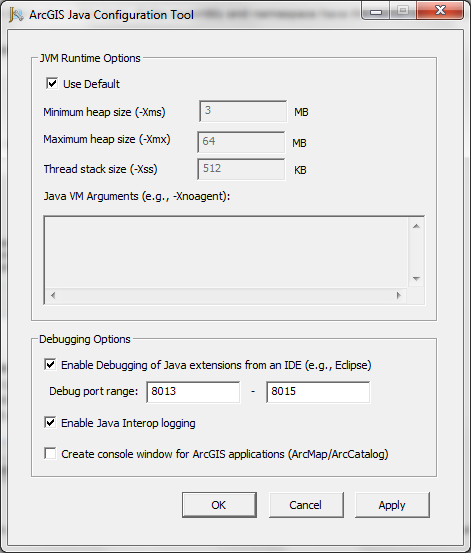Click the debug port range start field 8013

[193, 391]
